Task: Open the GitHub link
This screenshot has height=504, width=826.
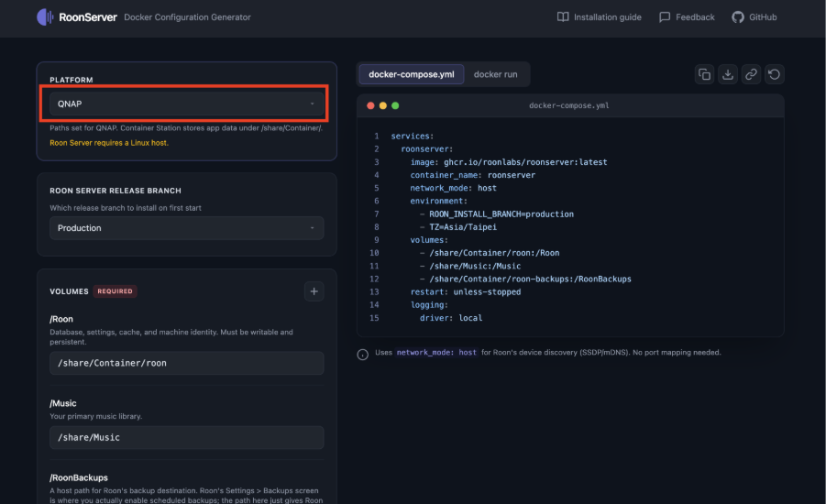Action: 754,16
